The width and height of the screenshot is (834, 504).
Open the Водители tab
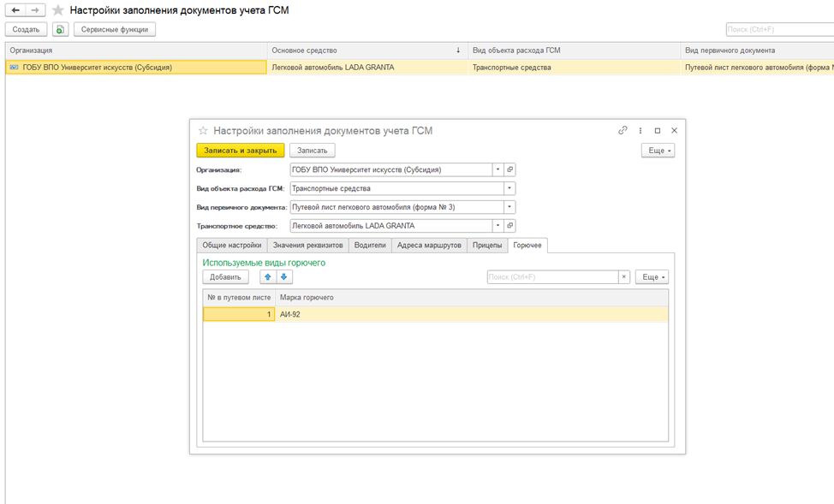tap(370, 245)
